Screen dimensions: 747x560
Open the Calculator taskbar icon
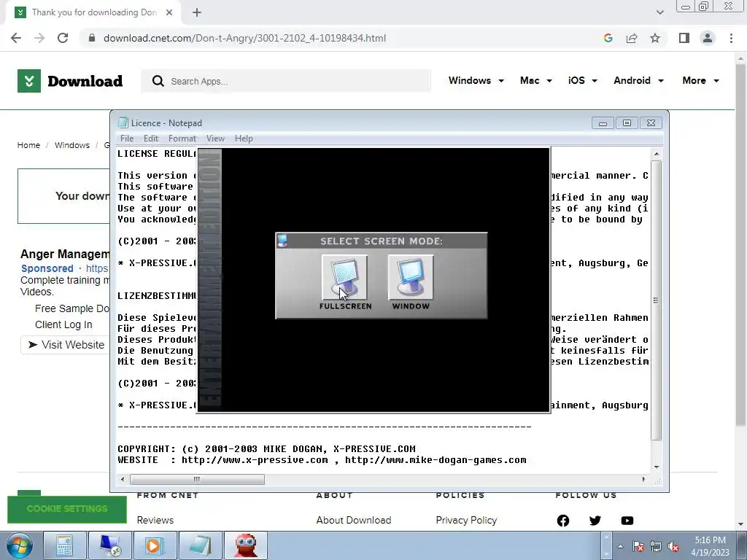65,545
